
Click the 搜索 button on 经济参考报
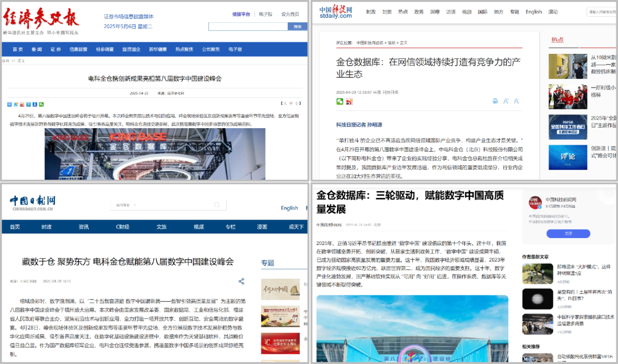[x=298, y=26]
